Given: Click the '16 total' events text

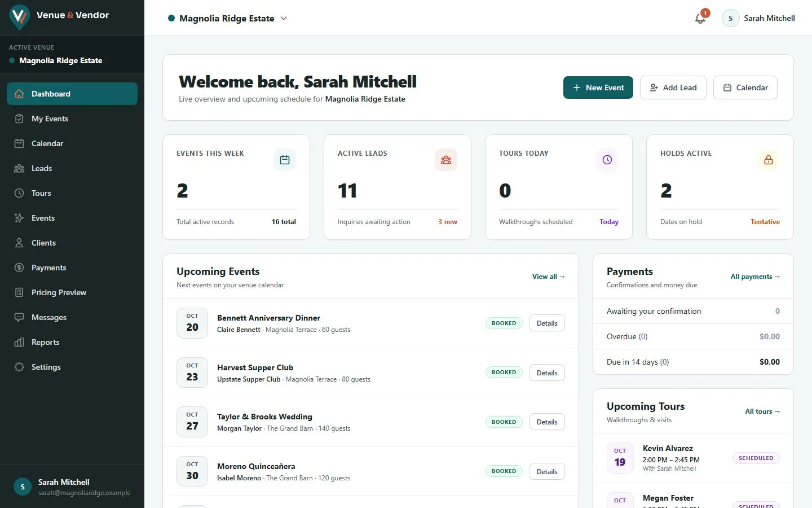Looking at the screenshot, I should 284,222.
